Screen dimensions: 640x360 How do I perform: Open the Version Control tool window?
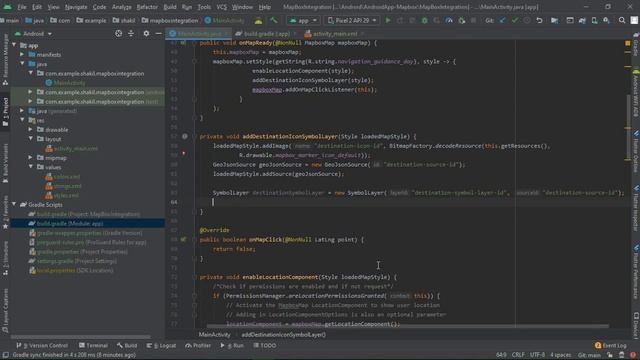point(42,346)
